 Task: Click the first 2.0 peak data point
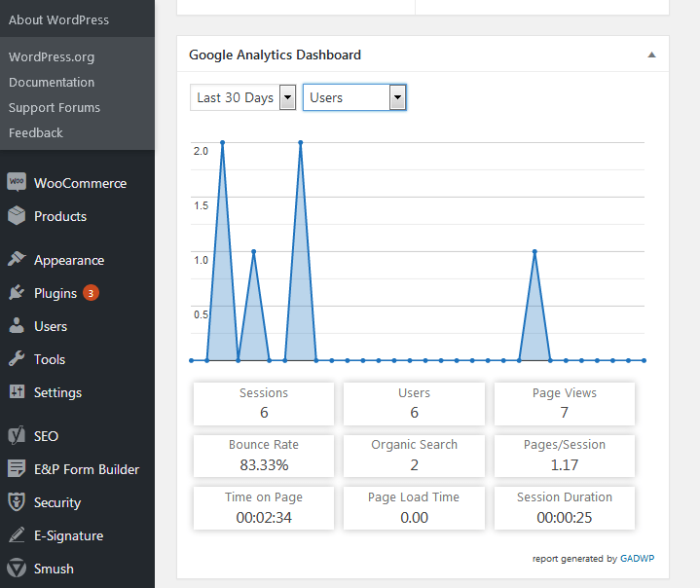(x=222, y=142)
